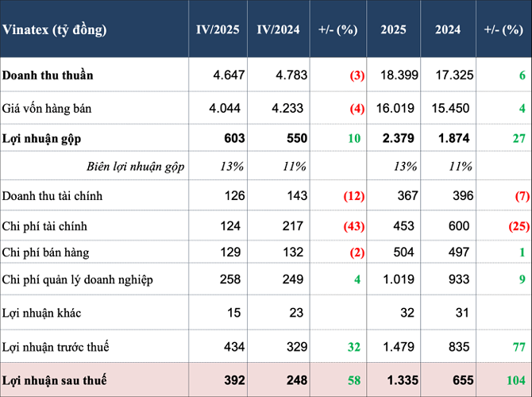Image resolution: width=532 pixels, height=397 pixels.
Task: Select the label "Chi phí quản lý doanh nghiệp"
Action: point(77,279)
